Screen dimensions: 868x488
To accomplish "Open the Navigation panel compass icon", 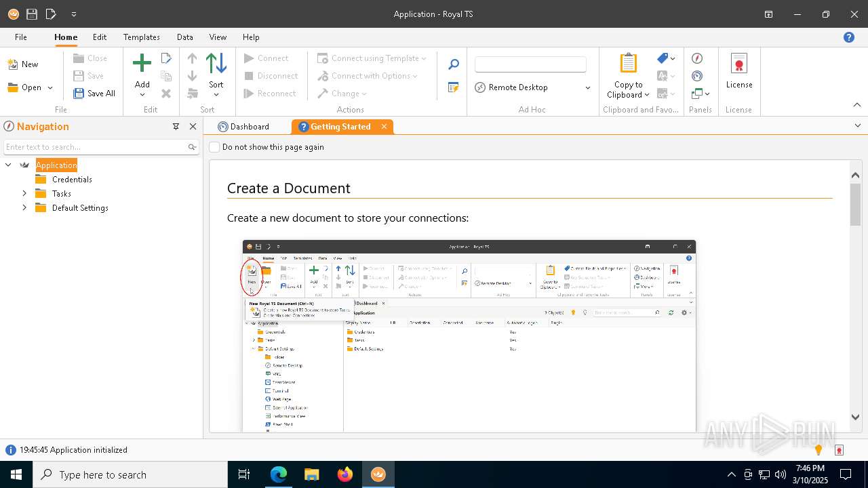I will click(697, 58).
